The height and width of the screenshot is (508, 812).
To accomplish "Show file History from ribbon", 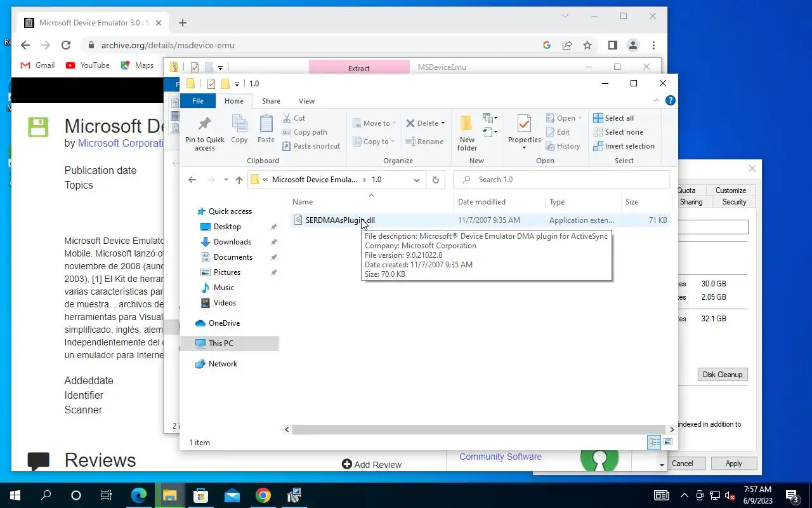I will (x=562, y=146).
